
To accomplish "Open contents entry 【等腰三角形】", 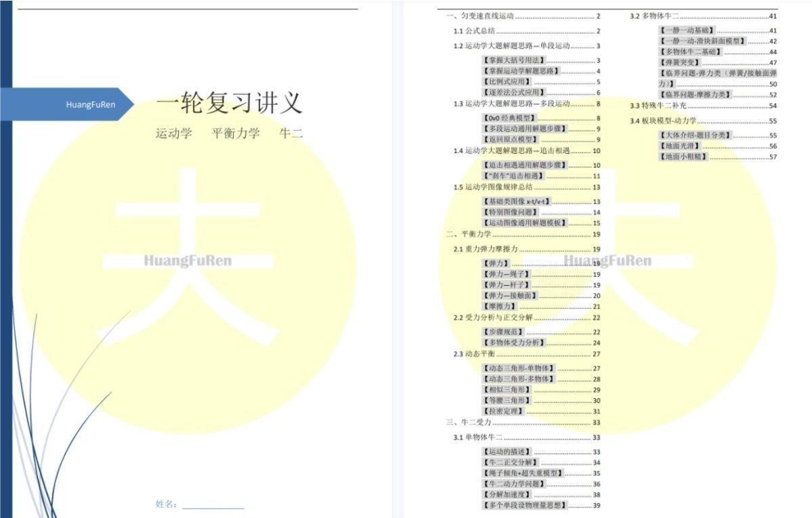I will point(541,400).
